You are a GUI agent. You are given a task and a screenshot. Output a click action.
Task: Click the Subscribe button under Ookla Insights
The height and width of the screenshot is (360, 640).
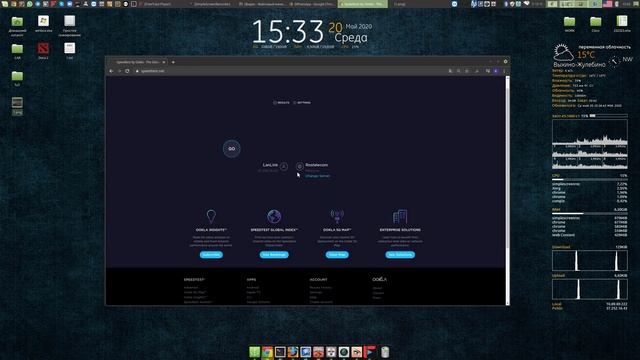(x=211, y=255)
